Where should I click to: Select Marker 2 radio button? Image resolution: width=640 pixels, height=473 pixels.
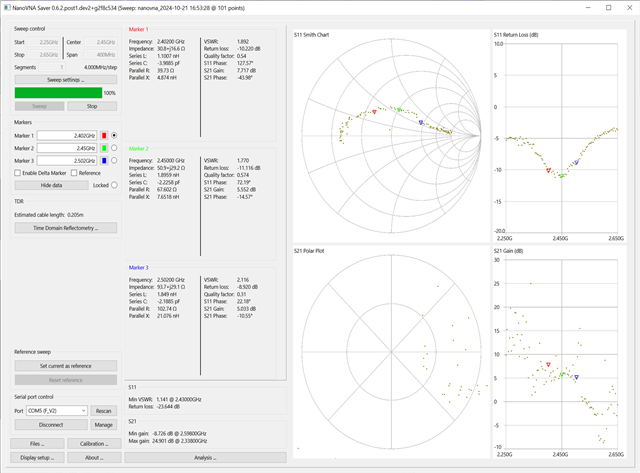[x=114, y=148]
